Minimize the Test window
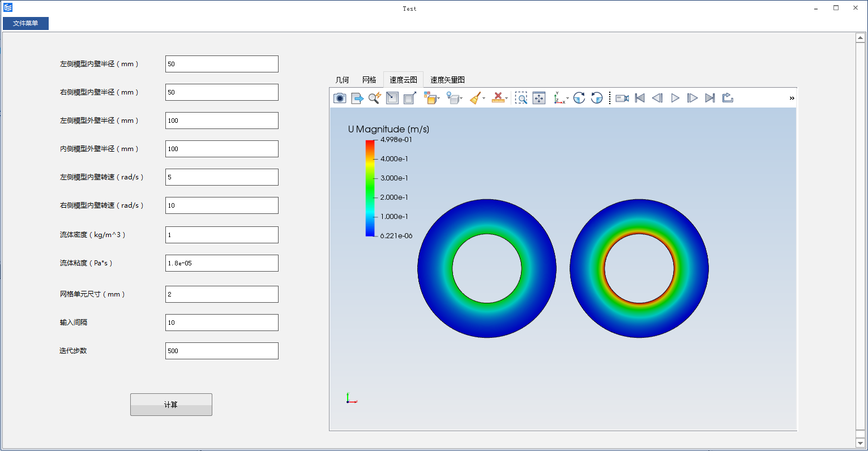Screen dimensions: 868x451 coord(816,8)
